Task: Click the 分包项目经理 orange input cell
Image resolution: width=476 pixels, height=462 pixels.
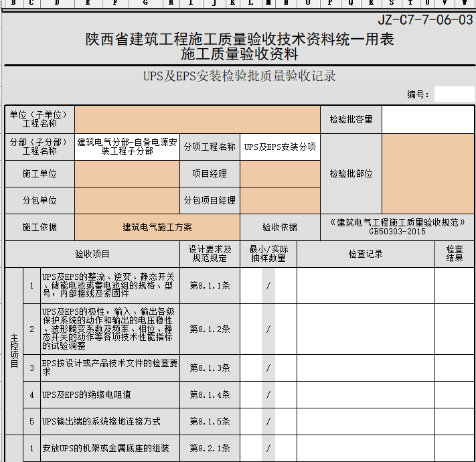Action: point(280,200)
